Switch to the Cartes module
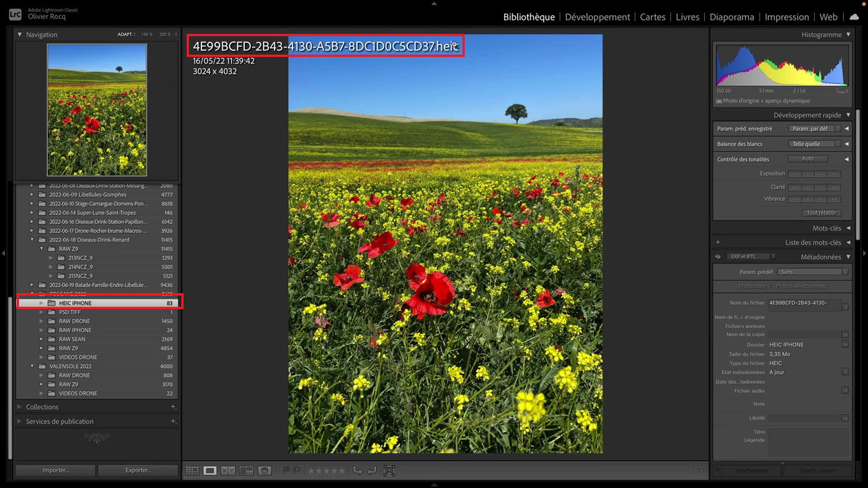This screenshot has width=868, height=488. (653, 16)
